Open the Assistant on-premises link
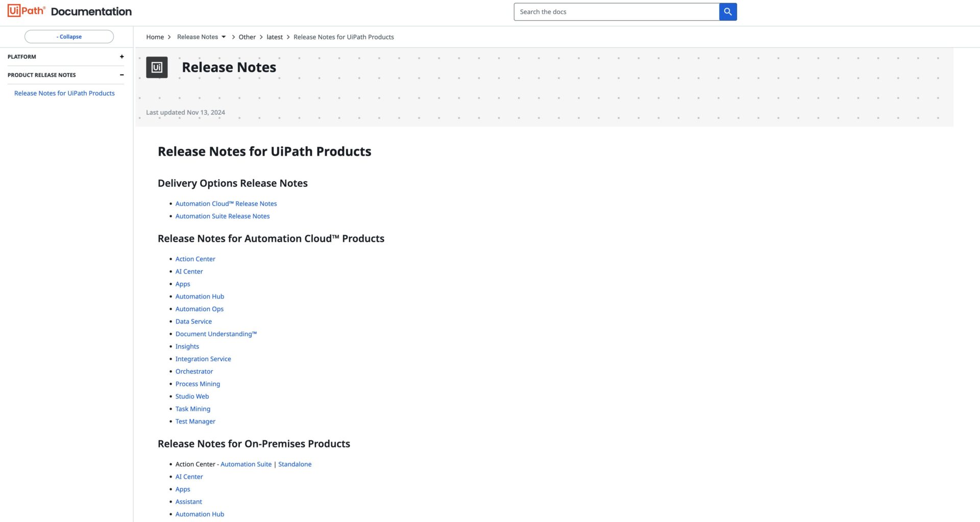 click(x=188, y=502)
